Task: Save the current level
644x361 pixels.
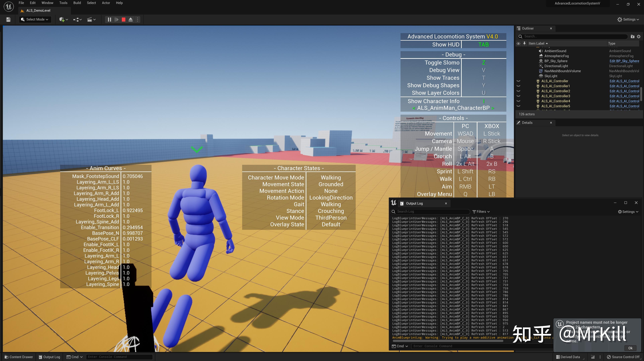Action: click(x=8, y=19)
